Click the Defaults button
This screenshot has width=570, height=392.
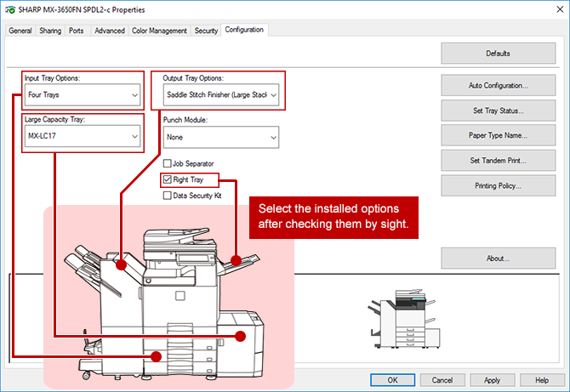pyautogui.click(x=499, y=54)
